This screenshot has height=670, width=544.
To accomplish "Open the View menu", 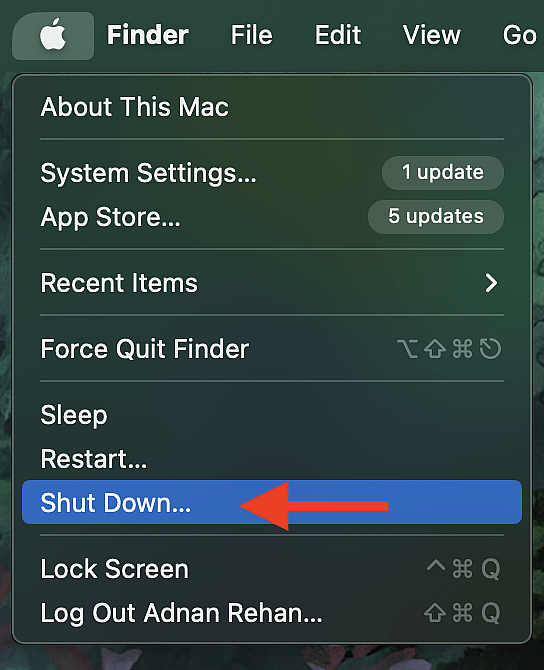I will 432,35.
